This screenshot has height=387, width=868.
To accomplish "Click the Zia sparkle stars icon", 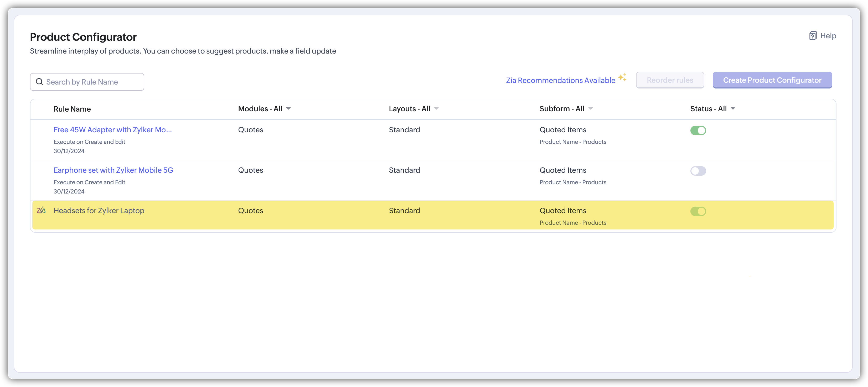I will click(x=622, y=77).
